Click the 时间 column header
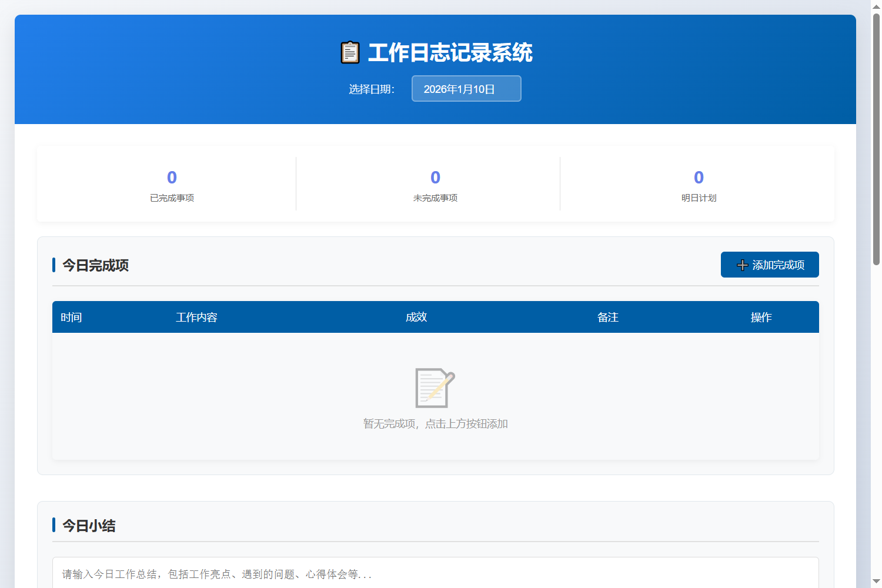 (x=71, y=317)
